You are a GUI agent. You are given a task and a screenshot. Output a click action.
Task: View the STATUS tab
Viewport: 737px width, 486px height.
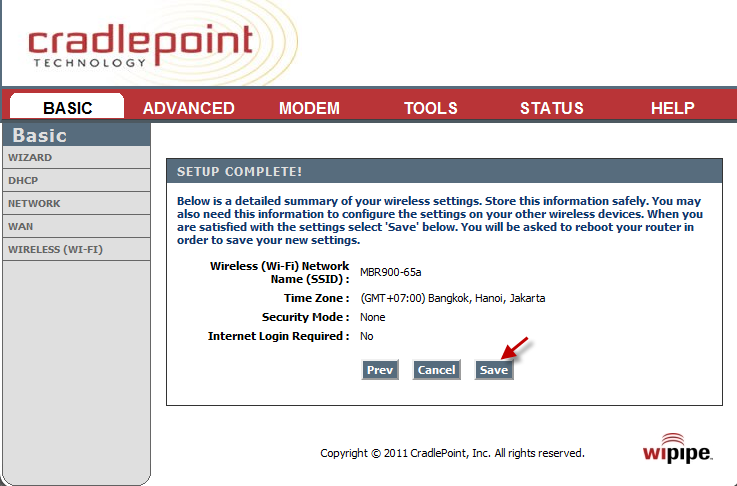[552, 108]
